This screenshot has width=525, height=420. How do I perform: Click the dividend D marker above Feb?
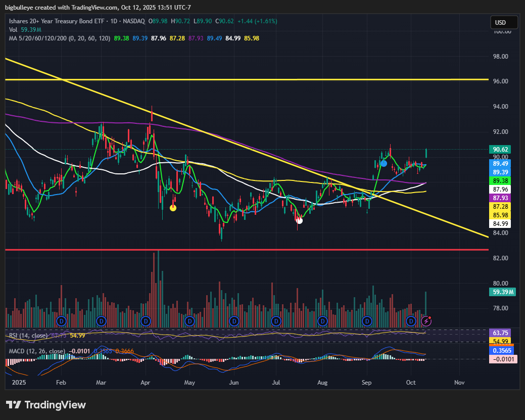(x=61, y=321)
